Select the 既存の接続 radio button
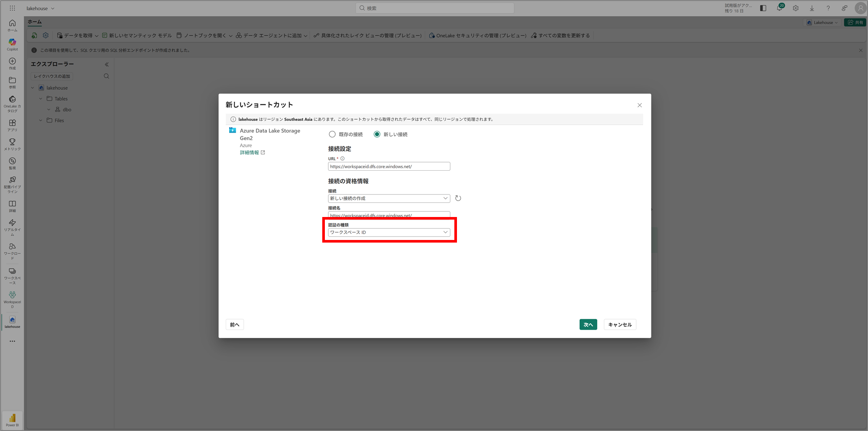Image resolution: width=868 pixels, height=431 pixels. click(332, 134)
